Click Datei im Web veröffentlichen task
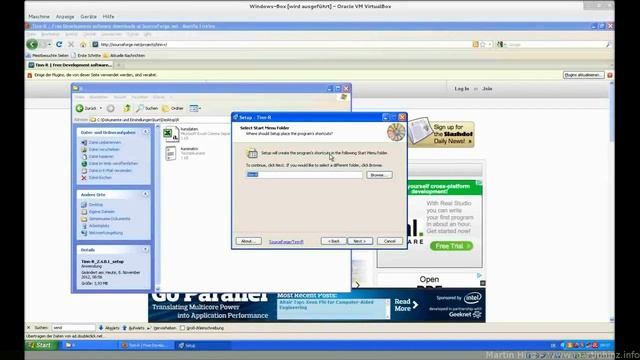This screenshot has height=360, width=640. click(x=113, y=163)
